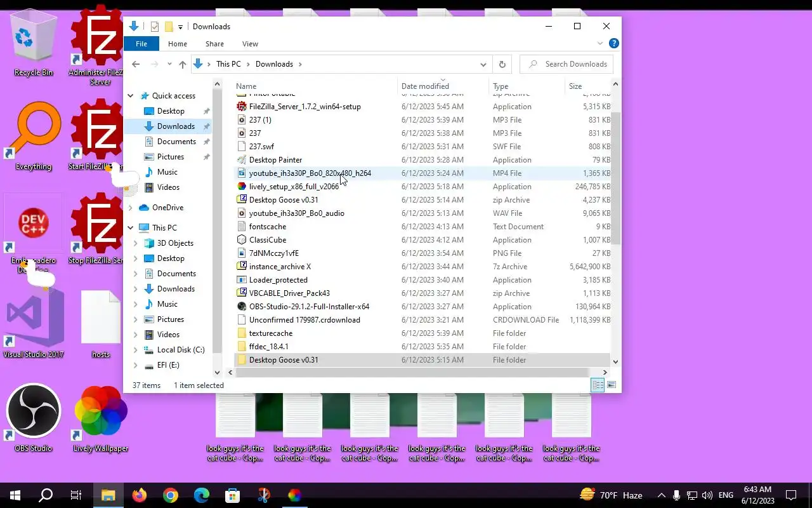Collapse the This PC tree node

click(131, 228)
